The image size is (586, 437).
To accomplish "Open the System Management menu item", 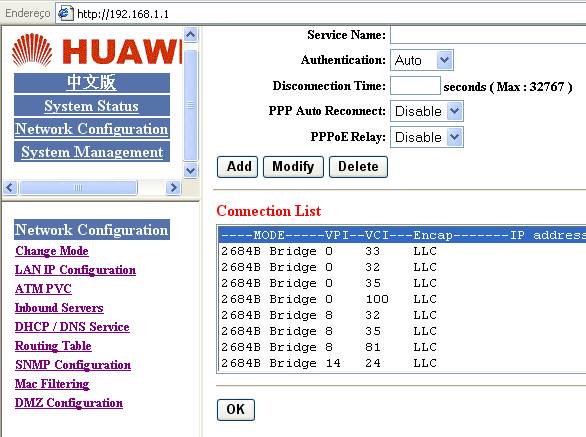I will coord(92,152).
